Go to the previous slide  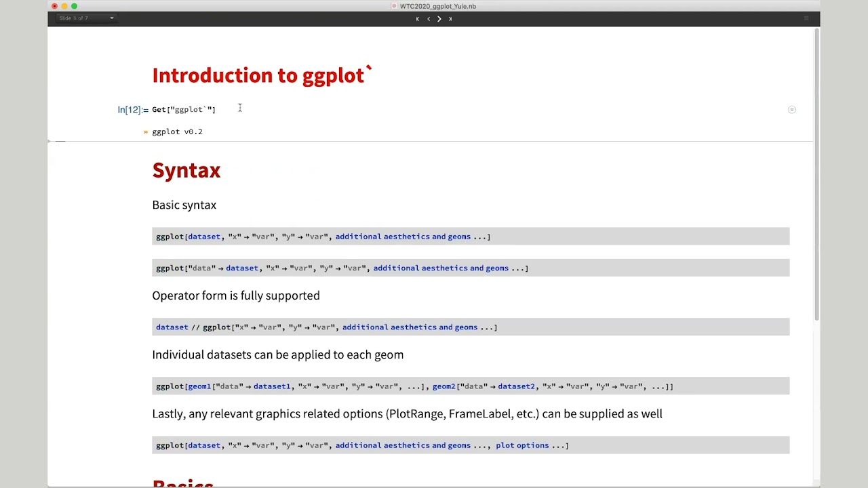tap(429, 19)
